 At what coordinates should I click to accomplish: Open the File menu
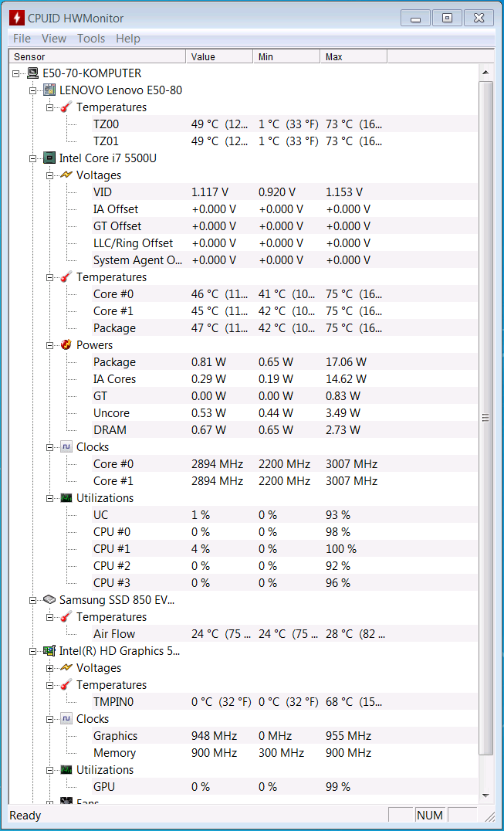click(x=22, y=38)
